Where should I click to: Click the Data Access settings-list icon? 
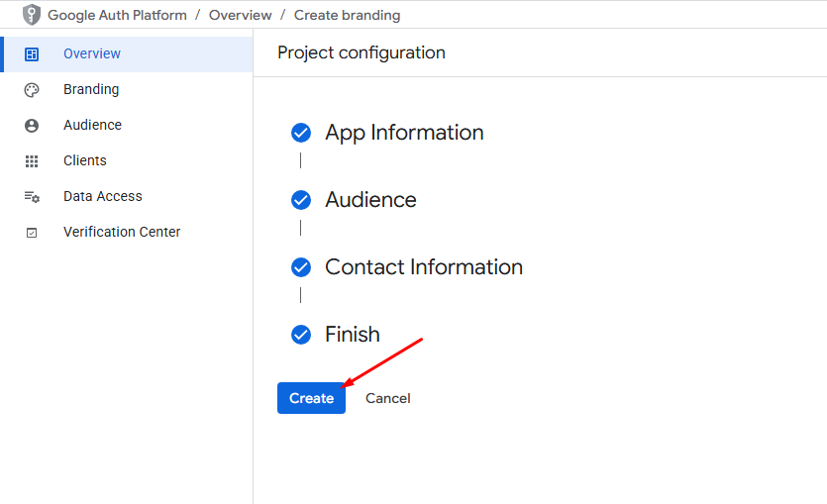coord(32,197)
